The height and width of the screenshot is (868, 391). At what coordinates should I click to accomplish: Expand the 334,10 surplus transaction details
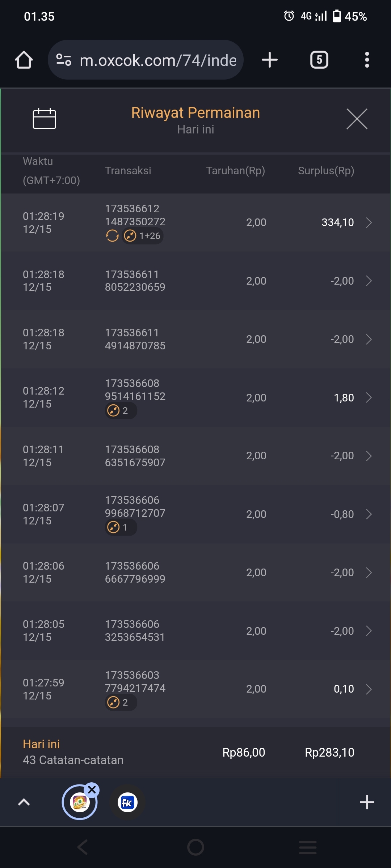coord(369,222)
